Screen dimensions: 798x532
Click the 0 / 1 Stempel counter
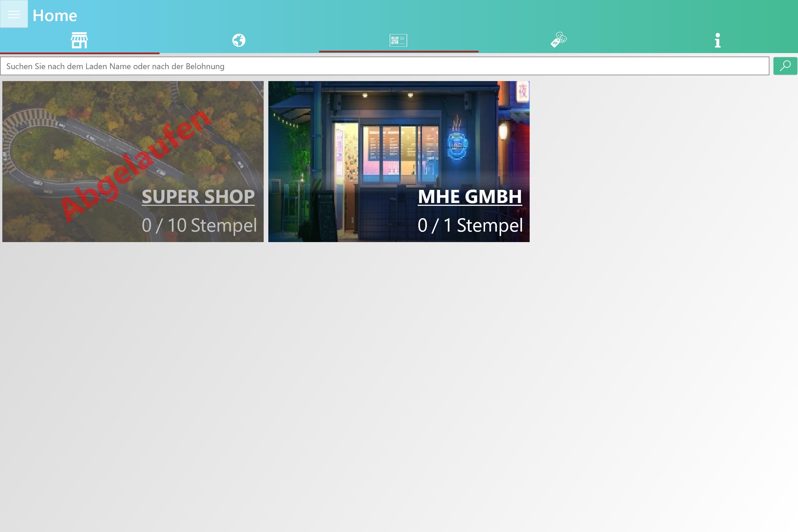click(x=470, y=225)
